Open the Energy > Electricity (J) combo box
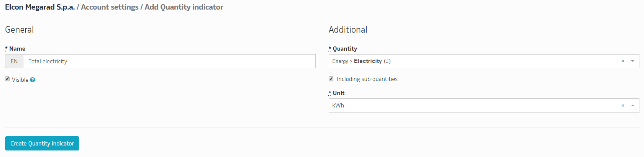The height and width of the screenshot is (157, 644). pyautogui.click(x=484, y=61)
